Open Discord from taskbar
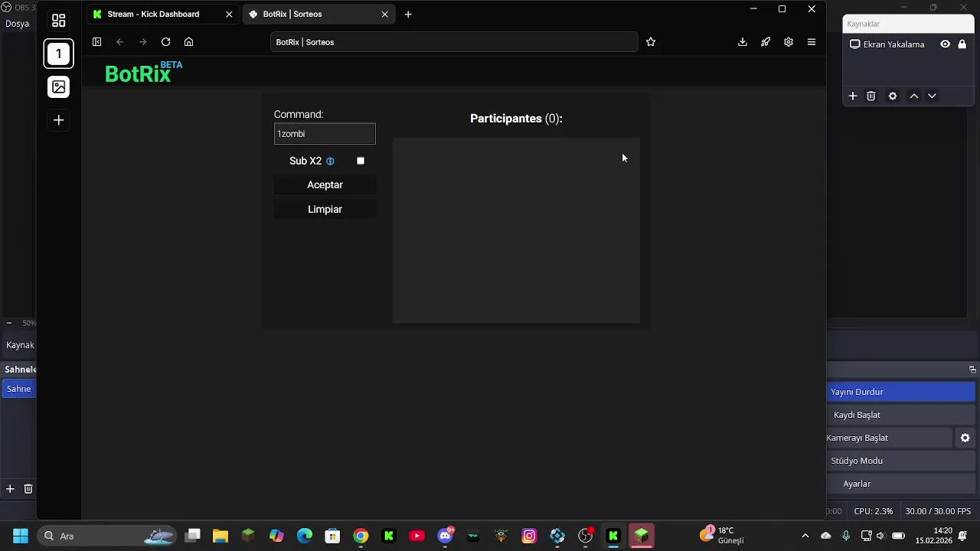The image size is (980, 551). click(x=445, y=536)
